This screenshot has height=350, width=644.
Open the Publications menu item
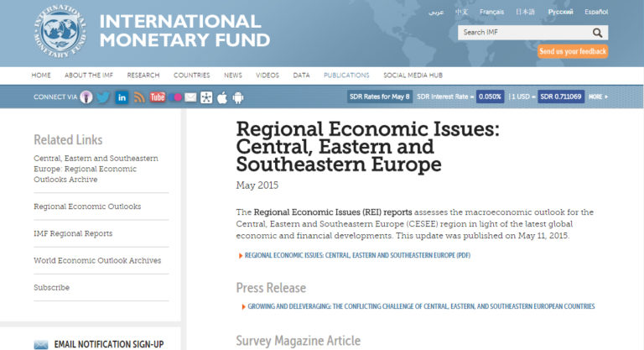pos(346,76)
